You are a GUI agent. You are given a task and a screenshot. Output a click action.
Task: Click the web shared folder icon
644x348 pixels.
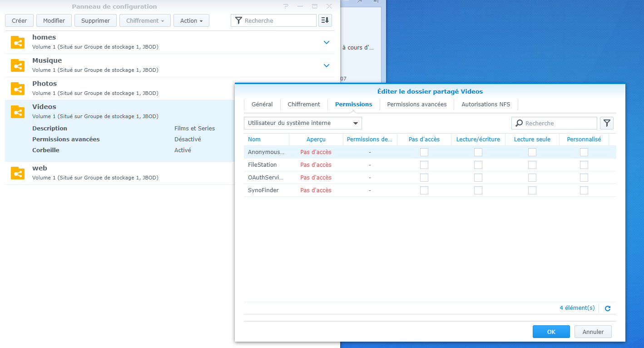[x=18, y=173]
